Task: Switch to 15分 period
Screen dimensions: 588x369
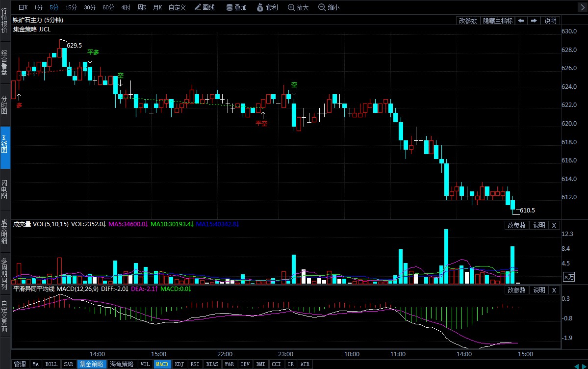Action: coord(71,7)
